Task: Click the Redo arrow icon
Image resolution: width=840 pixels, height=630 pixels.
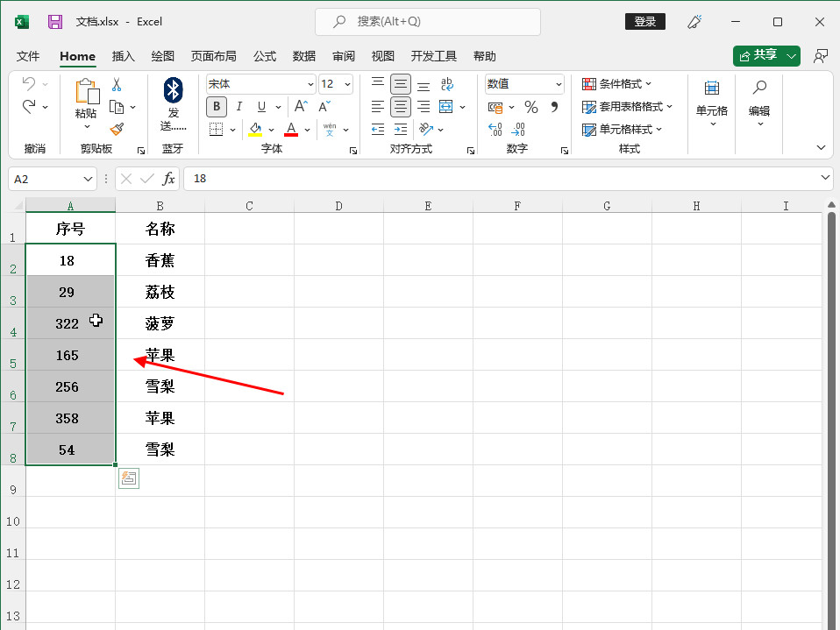Action: point(29,107)
